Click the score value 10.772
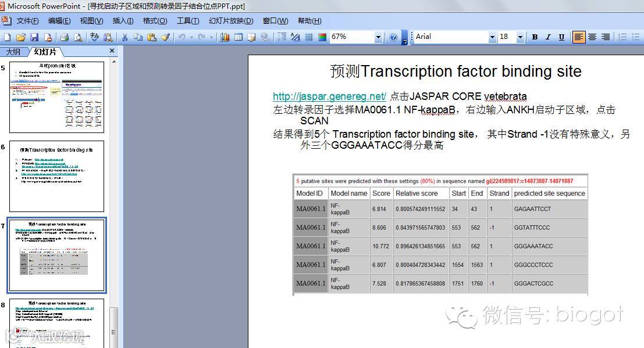Viewport: 644px width, 348px height. click(x=380, y=246)
